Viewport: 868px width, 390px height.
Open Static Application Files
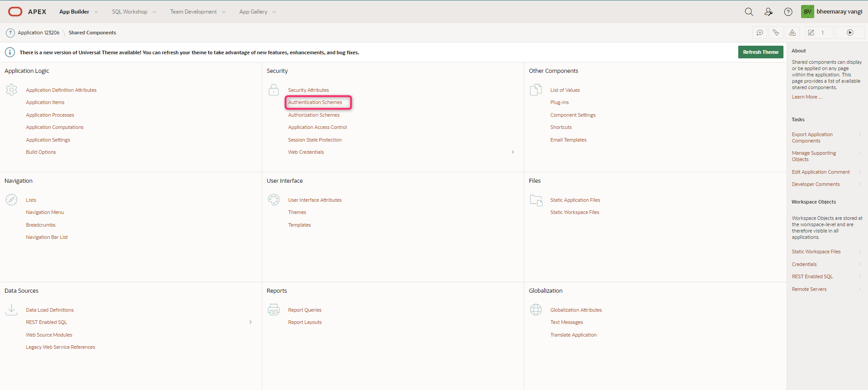point(575,200)
